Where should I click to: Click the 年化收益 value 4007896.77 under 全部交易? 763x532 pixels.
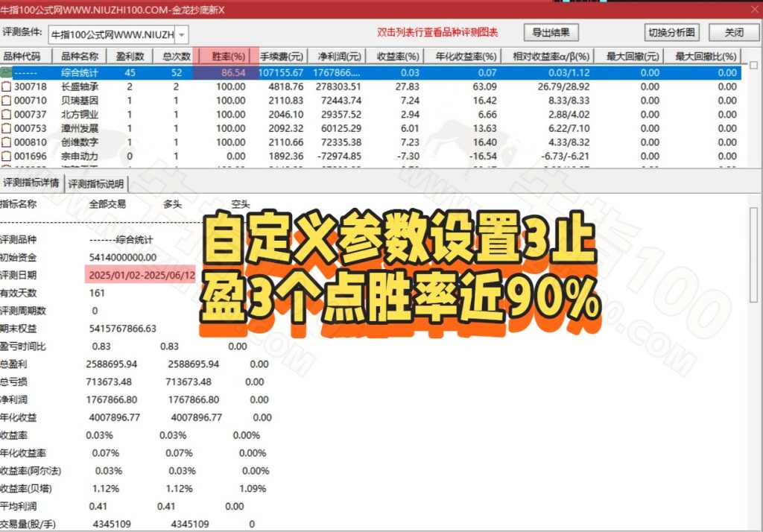(x=114, y=417)
